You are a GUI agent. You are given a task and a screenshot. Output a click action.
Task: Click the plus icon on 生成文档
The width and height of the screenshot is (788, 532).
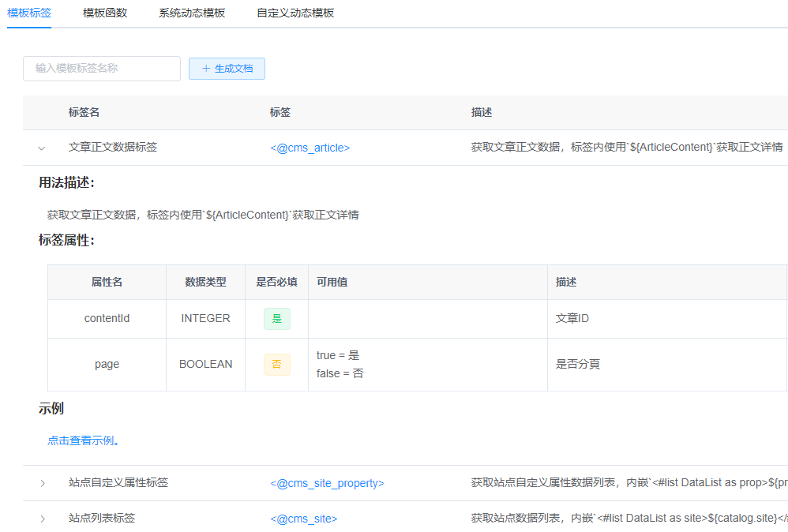[206, 69]
